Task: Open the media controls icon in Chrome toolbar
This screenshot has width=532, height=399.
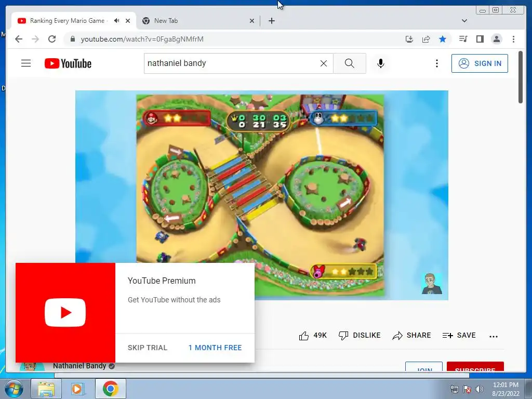Action: click(x=463, y=39)
